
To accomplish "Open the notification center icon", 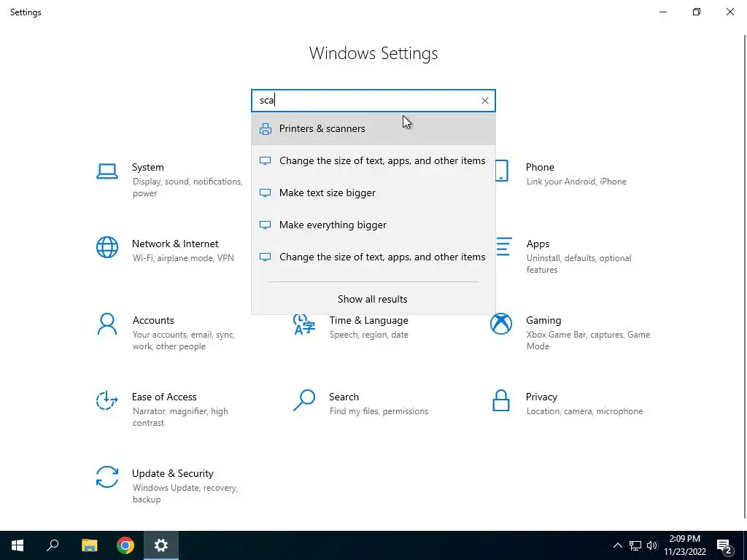I will [x=724, y=545].
